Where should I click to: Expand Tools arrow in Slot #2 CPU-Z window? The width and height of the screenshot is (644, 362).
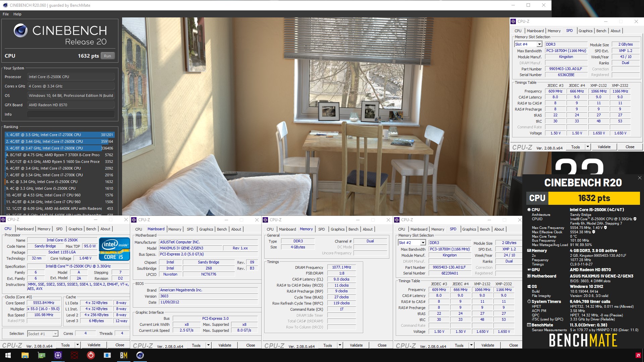click(471, 345)
